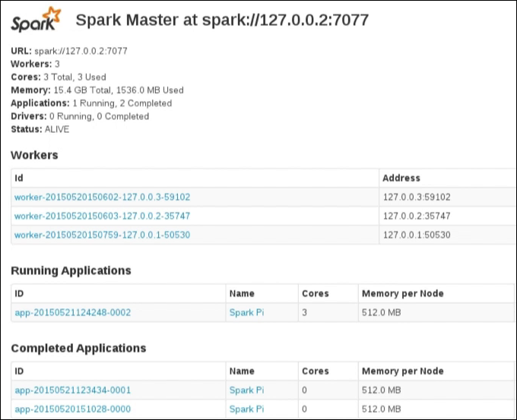The image size is (517, 420).
Task: Click Memory per Node header in Completed Applications
Action: pos(403,371)
